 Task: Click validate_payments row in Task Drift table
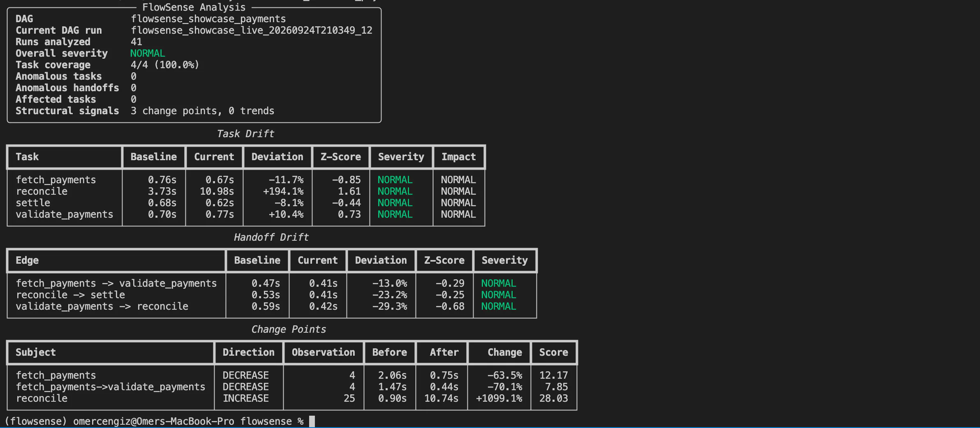click(x=246, y=214)
